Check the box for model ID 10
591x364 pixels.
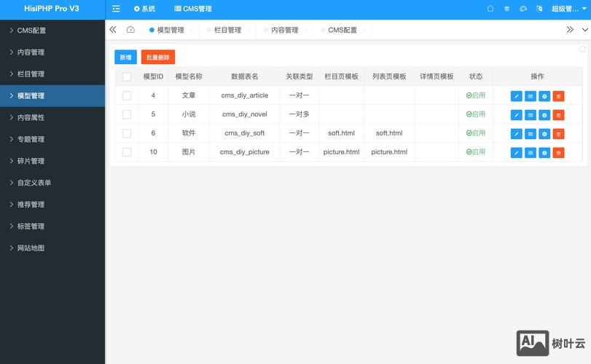point(127,152)
